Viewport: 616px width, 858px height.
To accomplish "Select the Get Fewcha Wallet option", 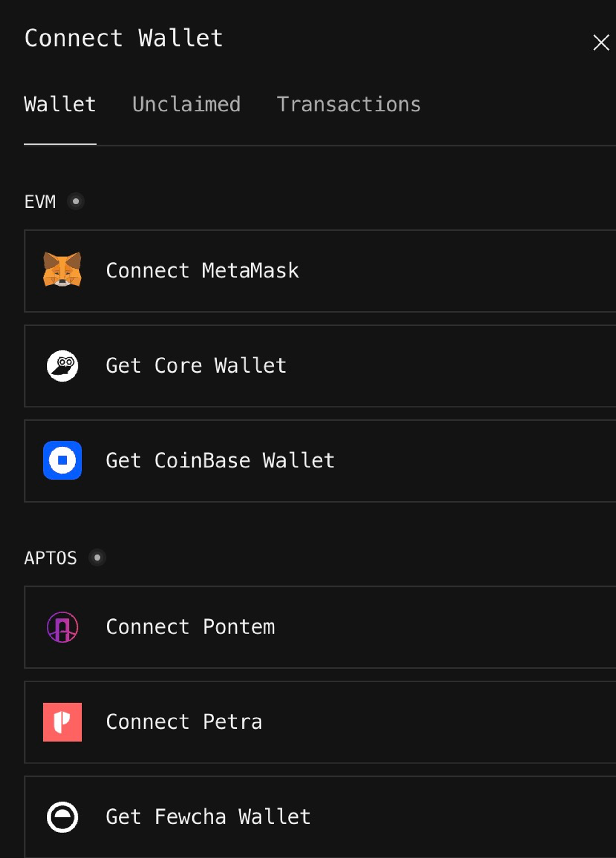I will coord(208,817).
